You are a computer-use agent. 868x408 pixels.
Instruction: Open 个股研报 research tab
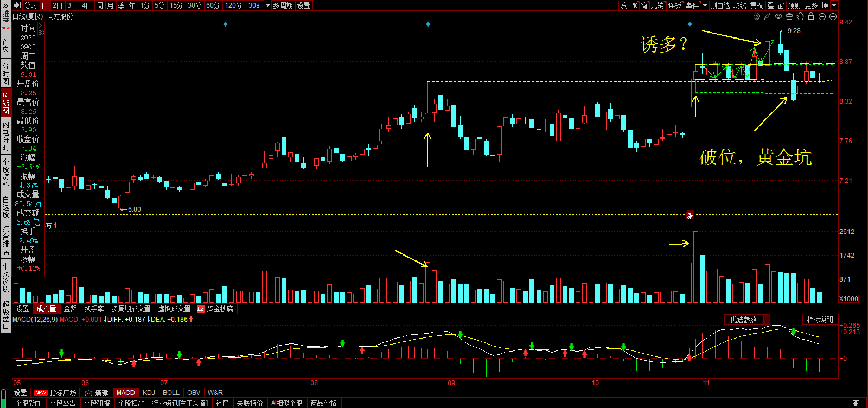[97, 403]
